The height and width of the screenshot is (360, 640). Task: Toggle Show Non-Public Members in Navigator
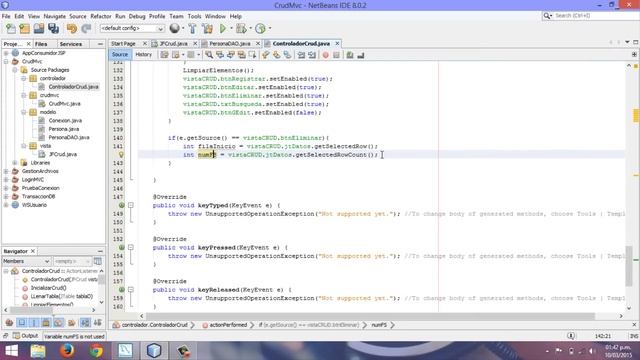coord(46,323)
